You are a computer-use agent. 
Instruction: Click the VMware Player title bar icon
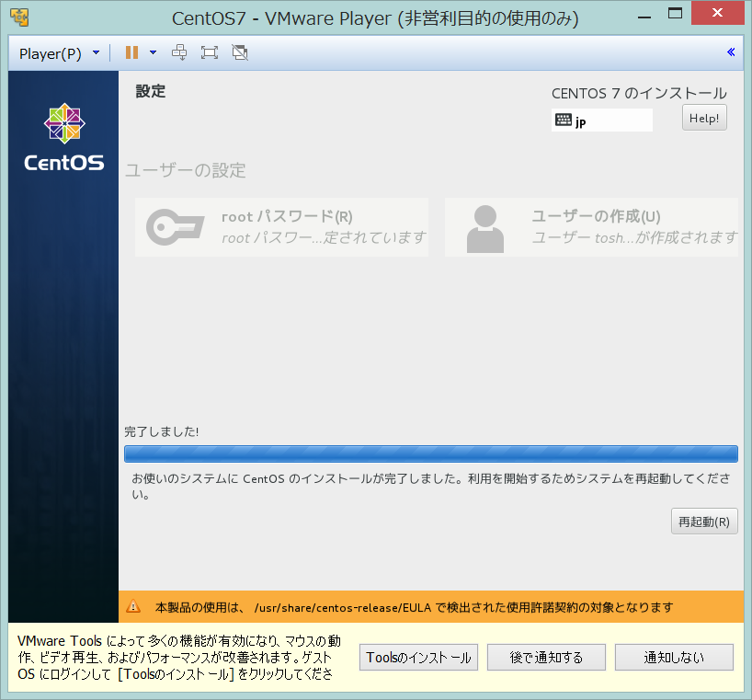pos(19,17)
